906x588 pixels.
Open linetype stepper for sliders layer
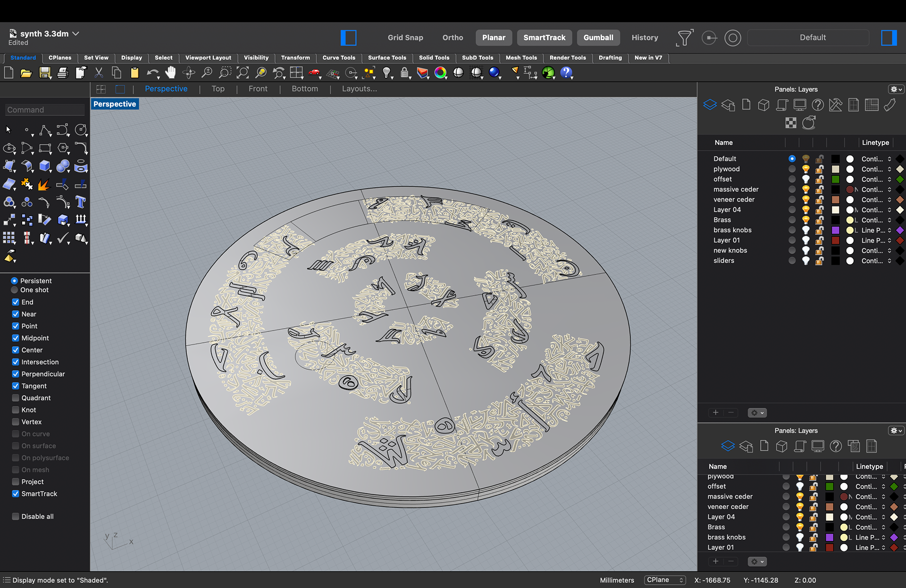click(889, 261)
